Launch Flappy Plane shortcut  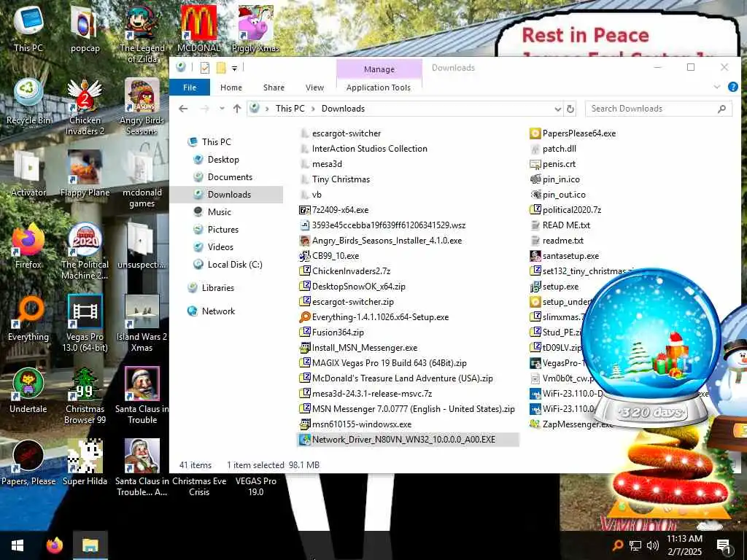[85, 174]
